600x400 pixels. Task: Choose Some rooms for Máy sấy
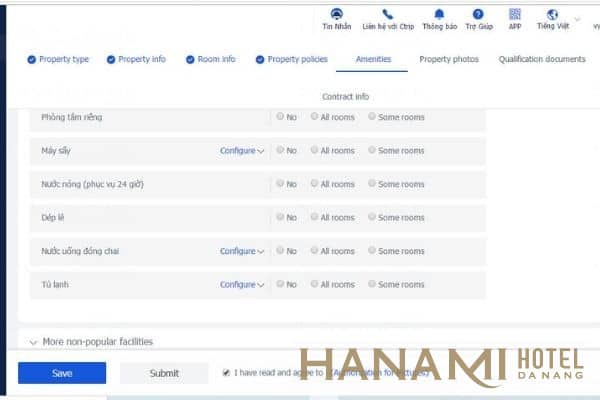pyautogui.click(x=372, y=150)
